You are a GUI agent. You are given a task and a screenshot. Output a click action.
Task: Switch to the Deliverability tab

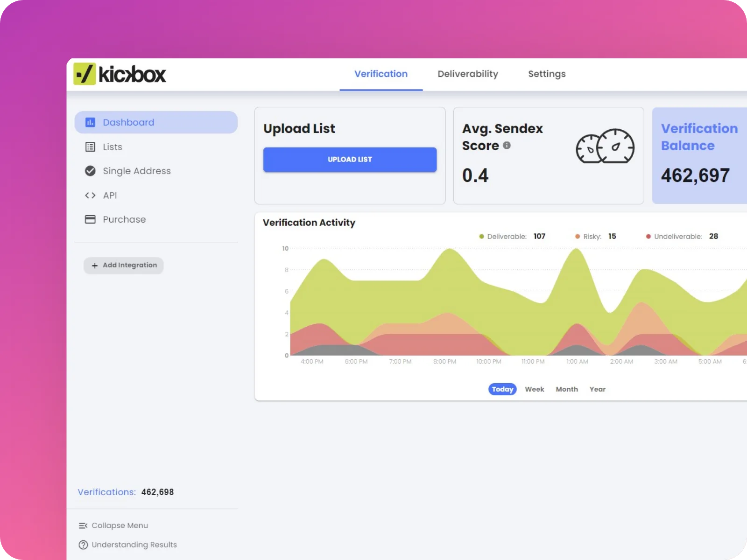tap(468, 74)
